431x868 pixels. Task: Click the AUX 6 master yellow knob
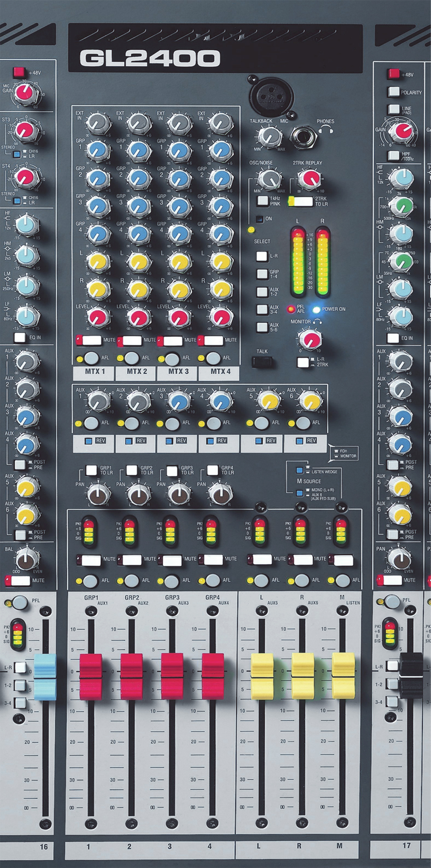click(x=310, y=401)
